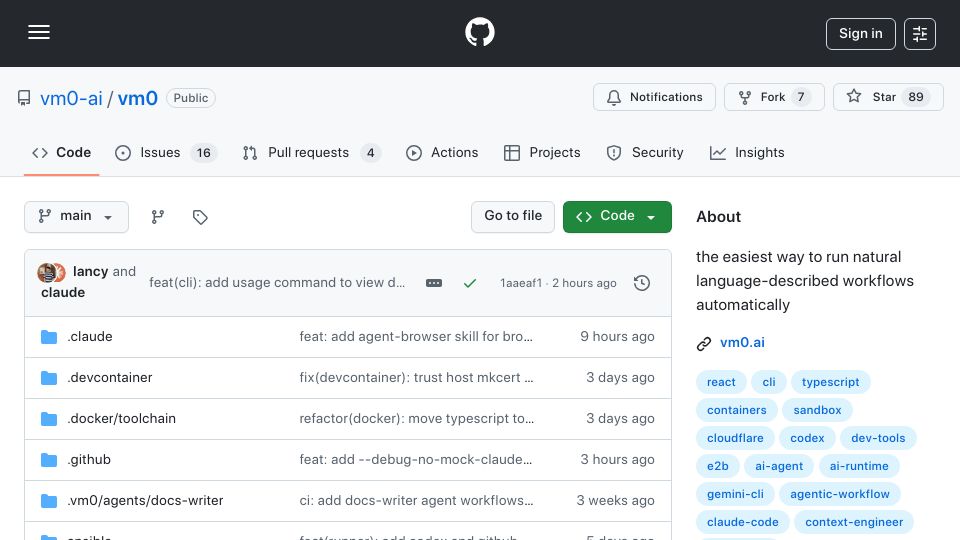960x540 pixels.
Task: Select the sandbox topic tag
Action: tap(817, 410)
